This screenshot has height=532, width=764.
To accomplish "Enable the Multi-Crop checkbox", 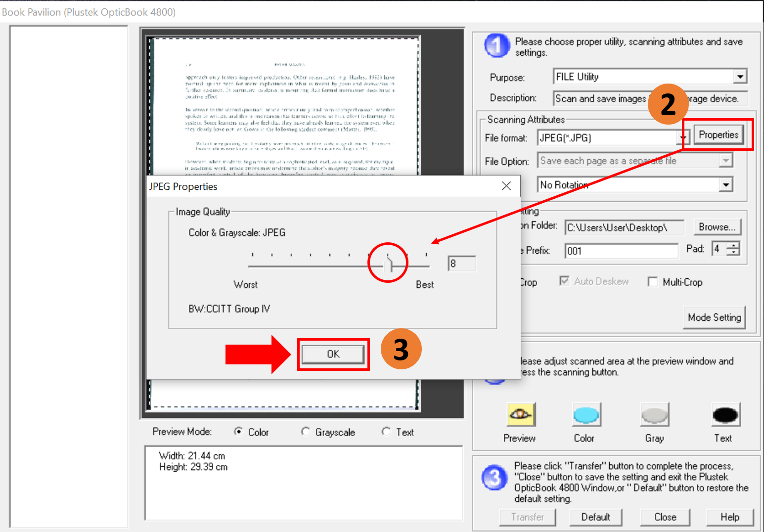I will tap(653, 282).
